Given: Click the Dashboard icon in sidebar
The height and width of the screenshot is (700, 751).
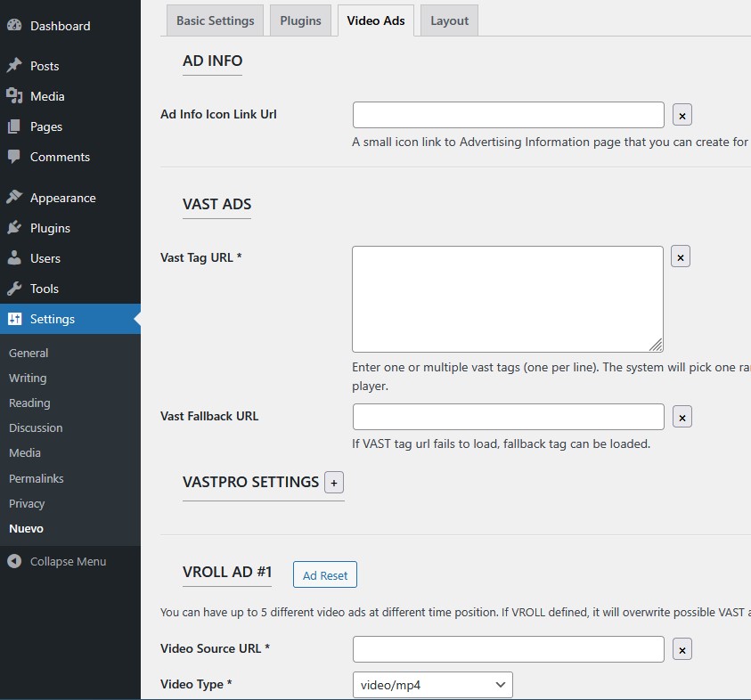Looking at the screenshot, I should (x=14, y=26).
